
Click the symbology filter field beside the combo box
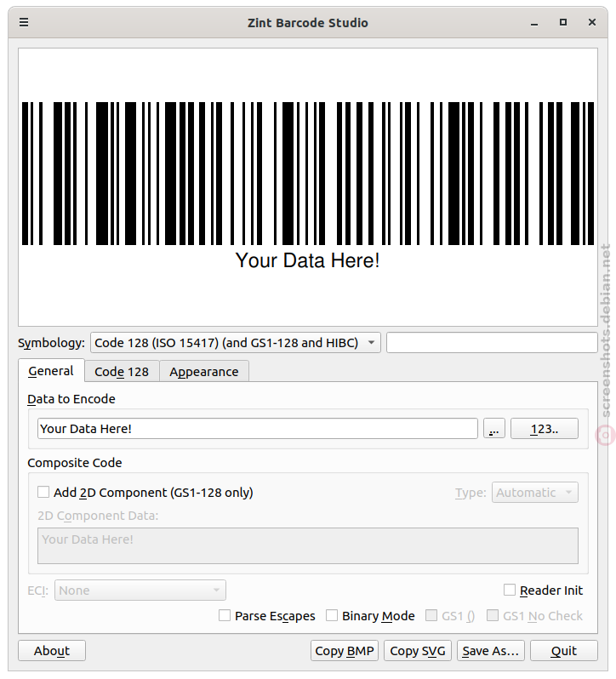492,343
